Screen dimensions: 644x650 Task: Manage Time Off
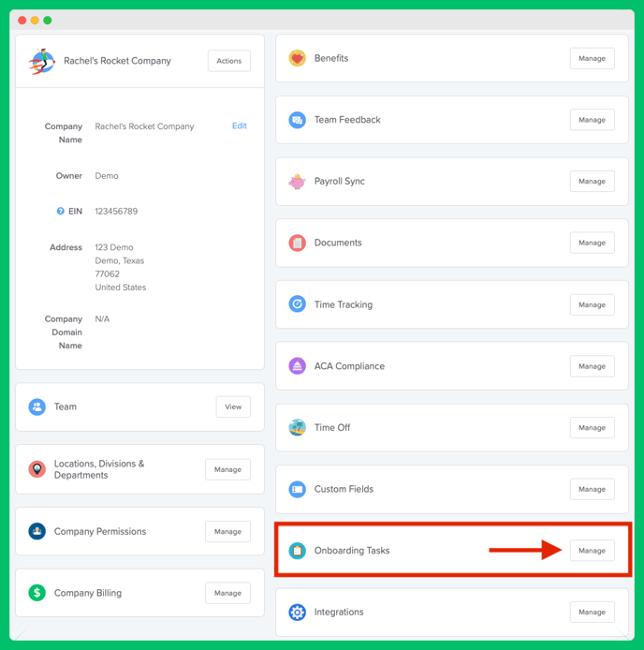[x=593, y=427]
